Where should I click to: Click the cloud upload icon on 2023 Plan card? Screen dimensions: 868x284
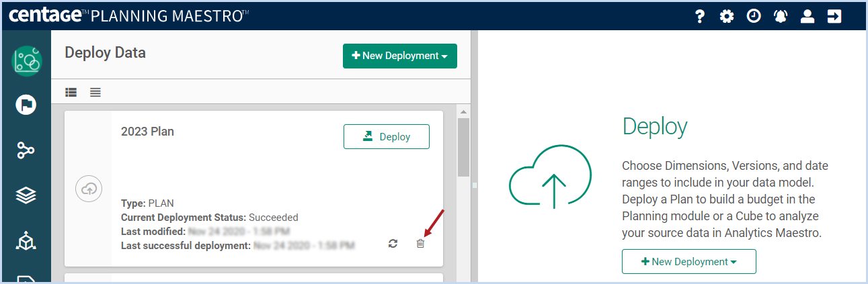pos(88,189)
